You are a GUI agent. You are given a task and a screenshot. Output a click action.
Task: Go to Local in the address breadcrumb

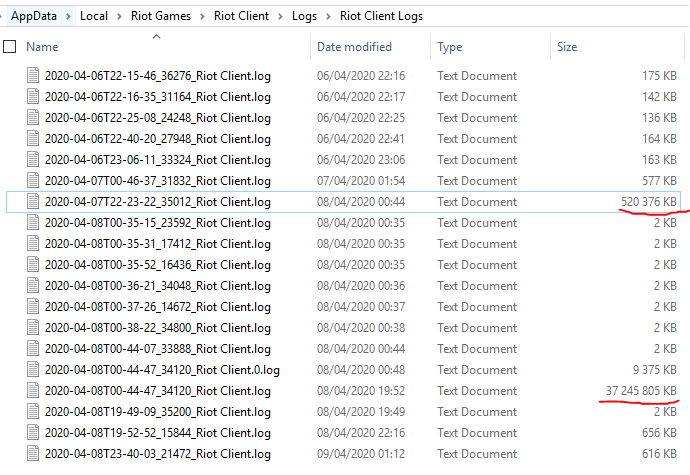point(94,16)
